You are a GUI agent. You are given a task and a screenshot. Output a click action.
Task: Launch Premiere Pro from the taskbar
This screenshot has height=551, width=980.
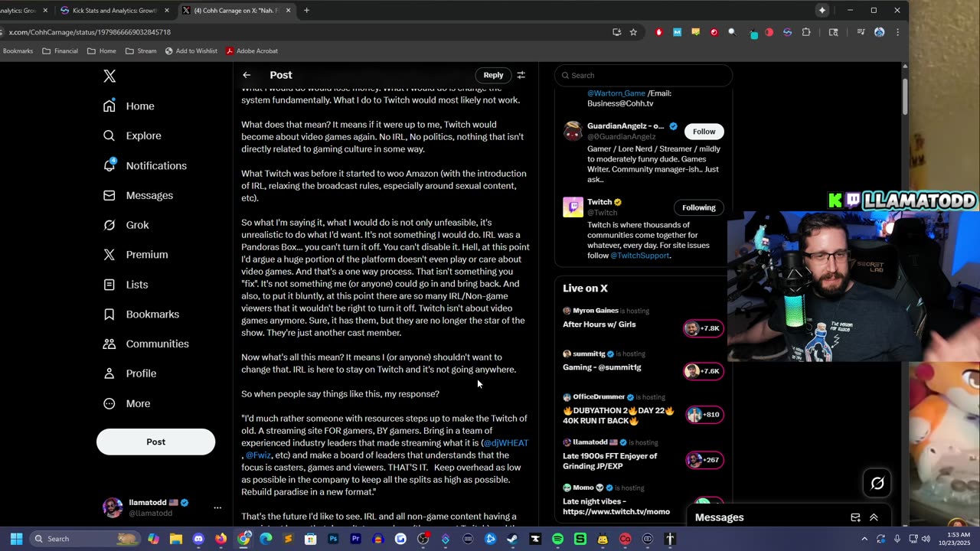355,539
